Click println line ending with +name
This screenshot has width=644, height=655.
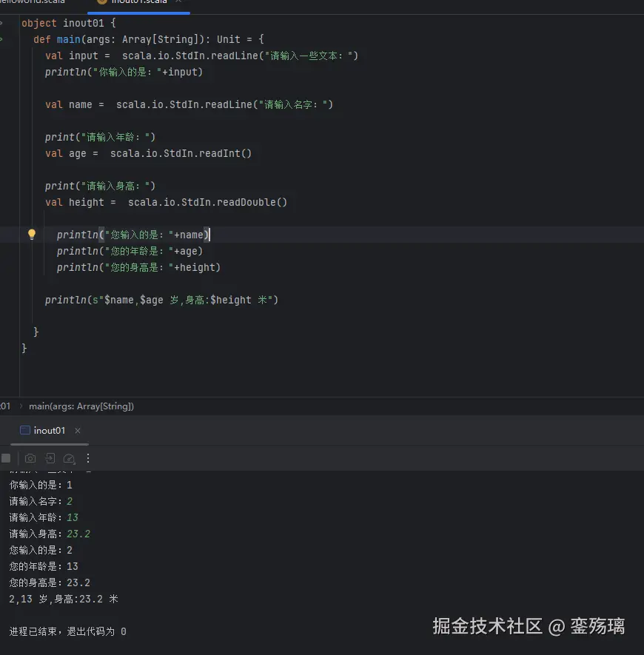[133, 235]
